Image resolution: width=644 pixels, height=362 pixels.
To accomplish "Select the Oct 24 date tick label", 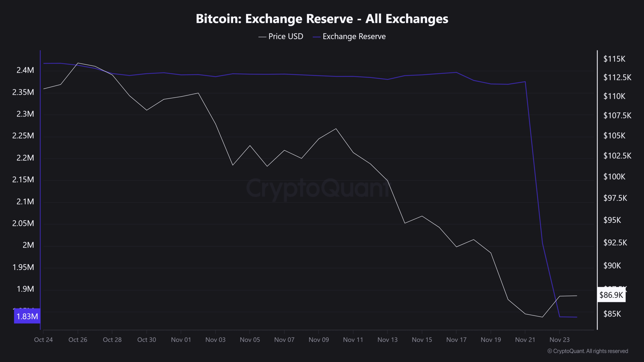I will click(43, 340).
